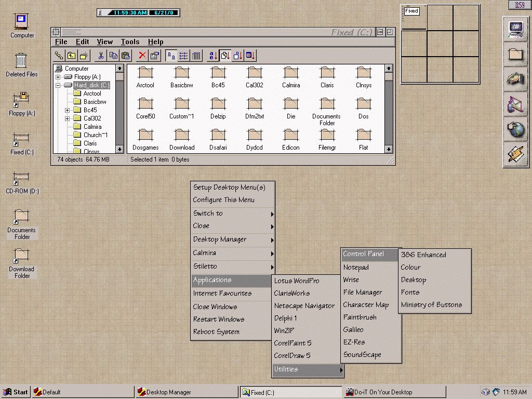Switch to the list view toolbar toggle
The width and height of the screenshot is (532, 399).
point(183,56)
